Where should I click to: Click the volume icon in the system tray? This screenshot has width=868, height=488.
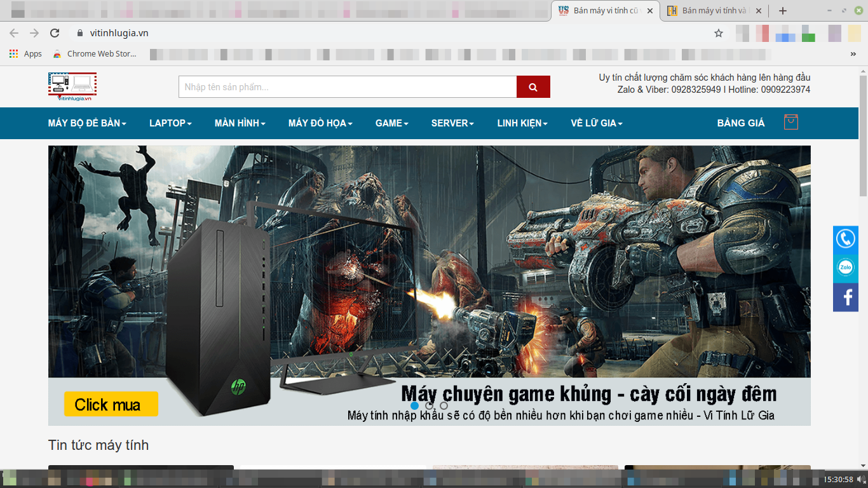point(862,479)
